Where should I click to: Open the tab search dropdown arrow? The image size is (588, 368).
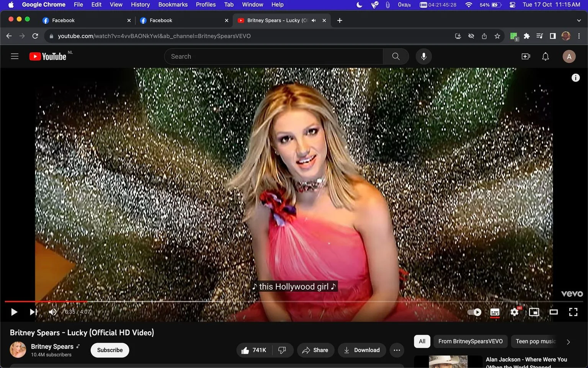coord(579,20)
